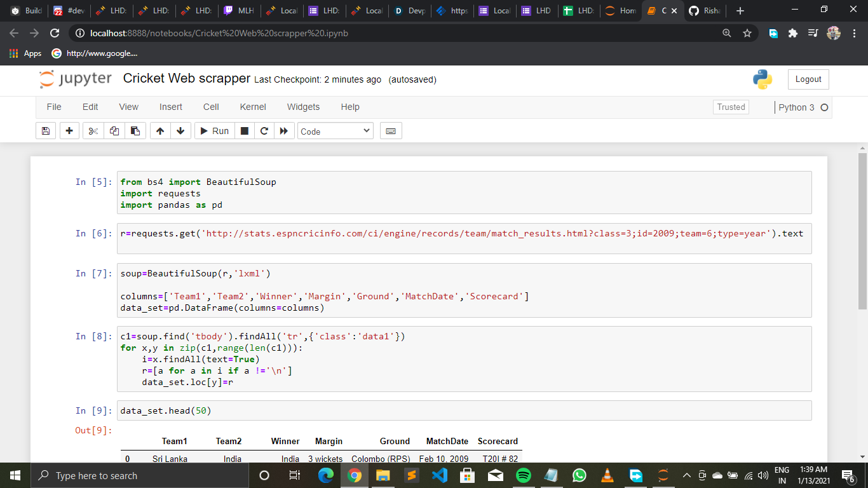Open http://www.google bookmark
The image size is (868, 488).
95,53
